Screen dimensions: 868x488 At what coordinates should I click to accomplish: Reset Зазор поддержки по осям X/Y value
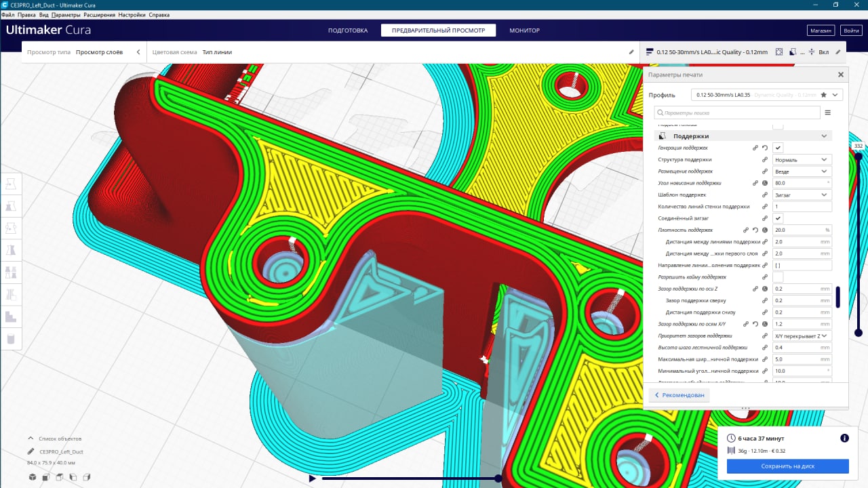(755, 324)
